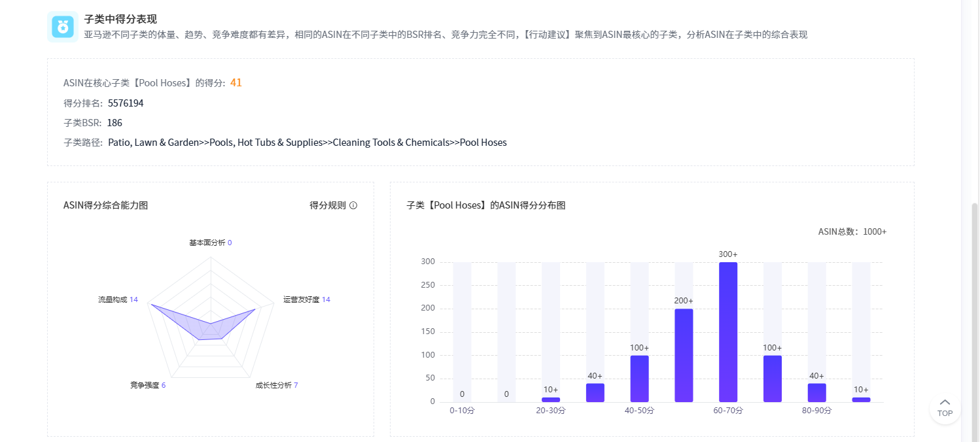Click the 成长性分析 7 radar label

[x=277, y=385]
